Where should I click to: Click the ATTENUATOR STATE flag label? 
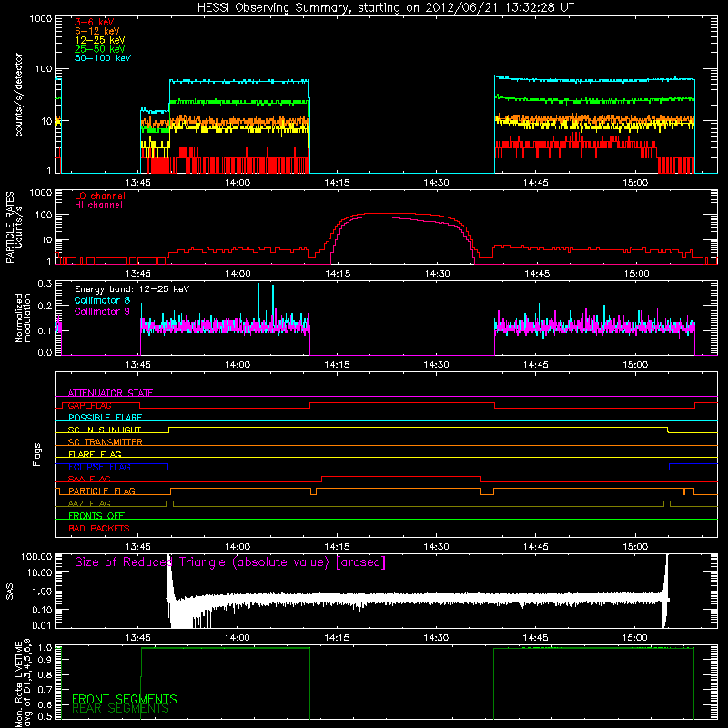[110, 393]
